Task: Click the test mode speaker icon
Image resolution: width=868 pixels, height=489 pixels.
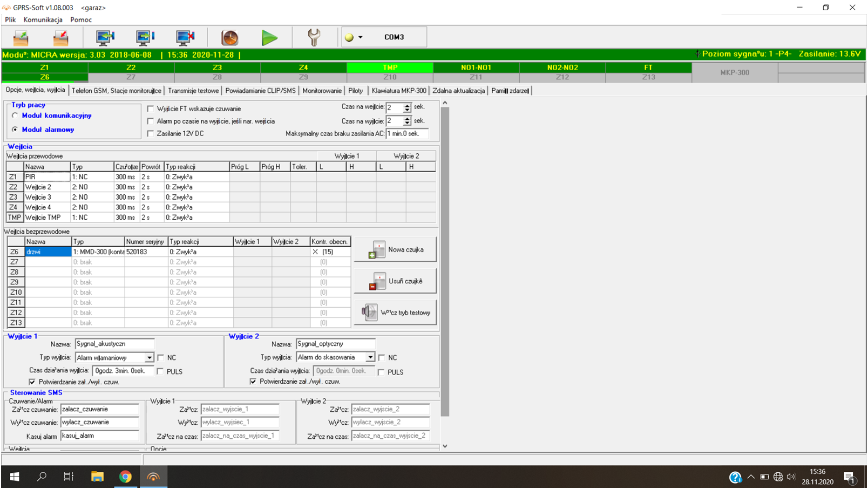Action: tap(369, 312)
